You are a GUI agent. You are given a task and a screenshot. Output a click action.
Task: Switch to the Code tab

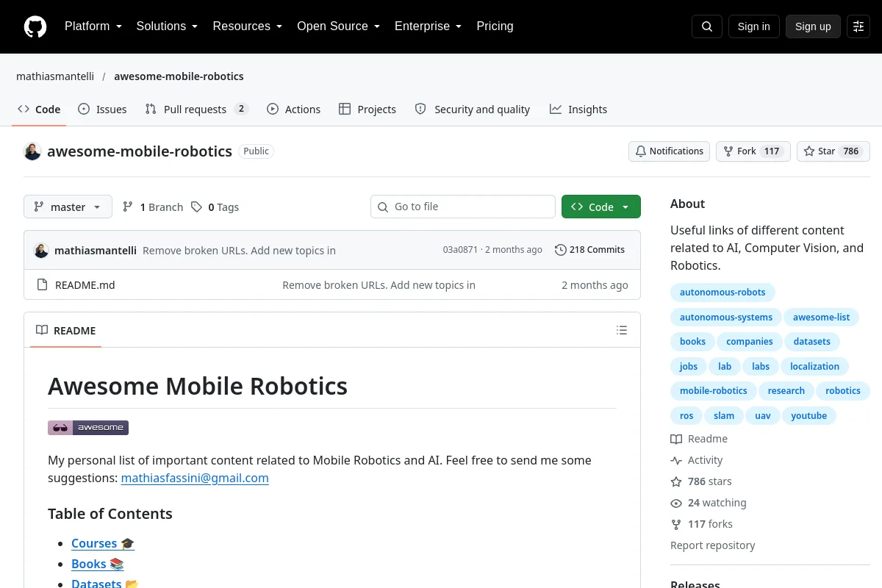[39, 109]
